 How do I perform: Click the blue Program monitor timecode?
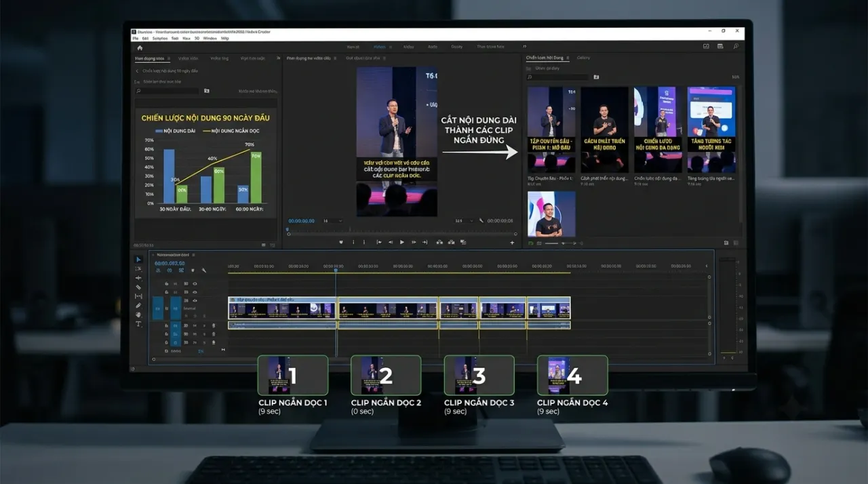(x=302, y=221)
